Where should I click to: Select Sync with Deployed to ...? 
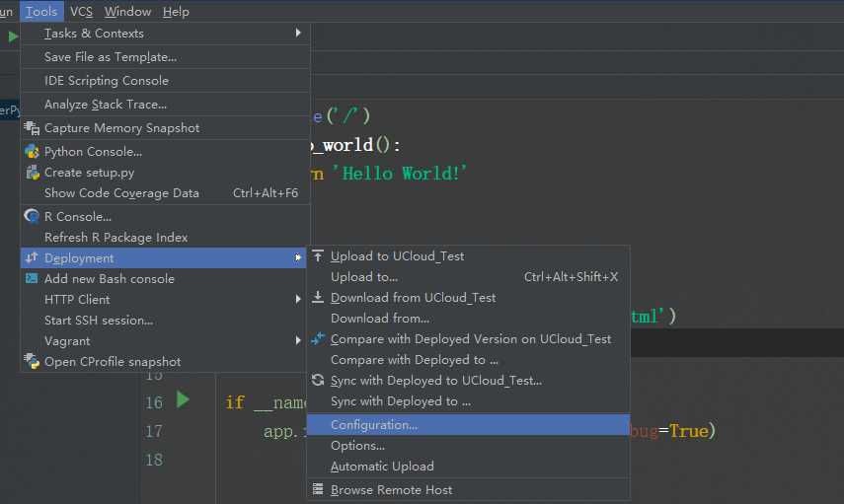[468, 401]
